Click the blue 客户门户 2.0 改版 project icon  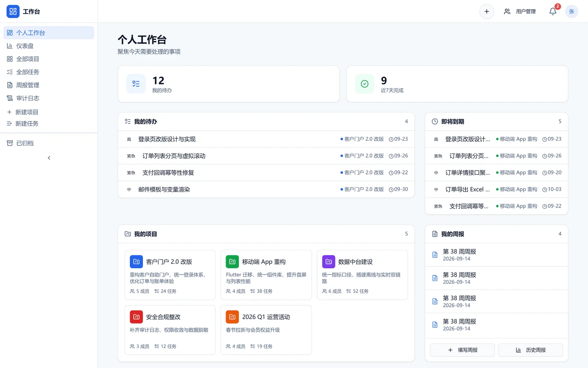tap(136, 262)
